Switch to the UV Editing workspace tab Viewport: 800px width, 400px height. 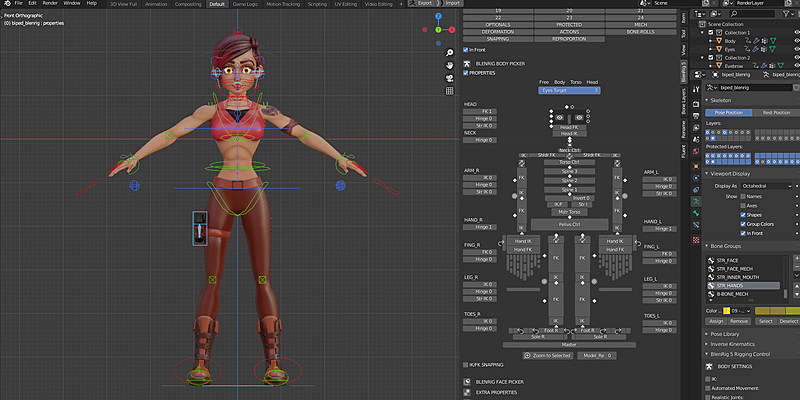(x=344, y=4)
